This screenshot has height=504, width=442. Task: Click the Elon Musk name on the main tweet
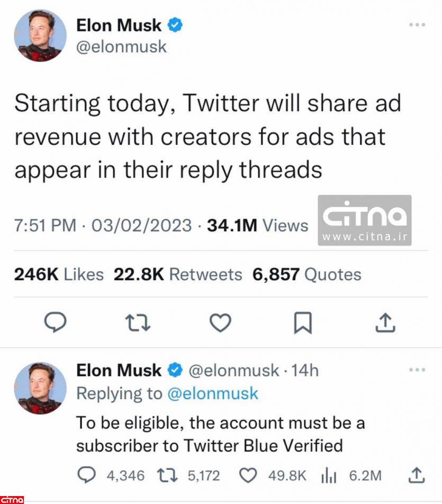(119, 25)
